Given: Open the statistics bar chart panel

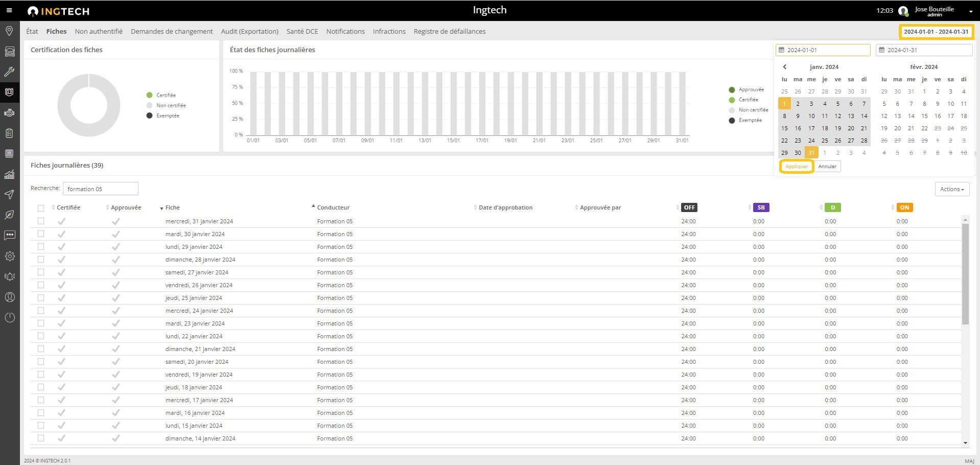Looking at the screenshot, I should coord(9,174).
